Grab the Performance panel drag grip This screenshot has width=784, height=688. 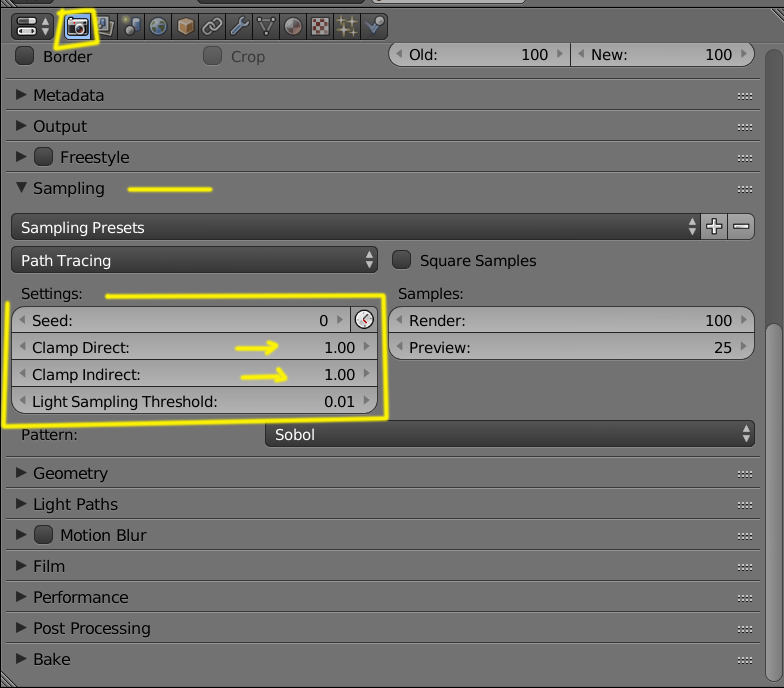pyautogui.click(x=744, y=598)
